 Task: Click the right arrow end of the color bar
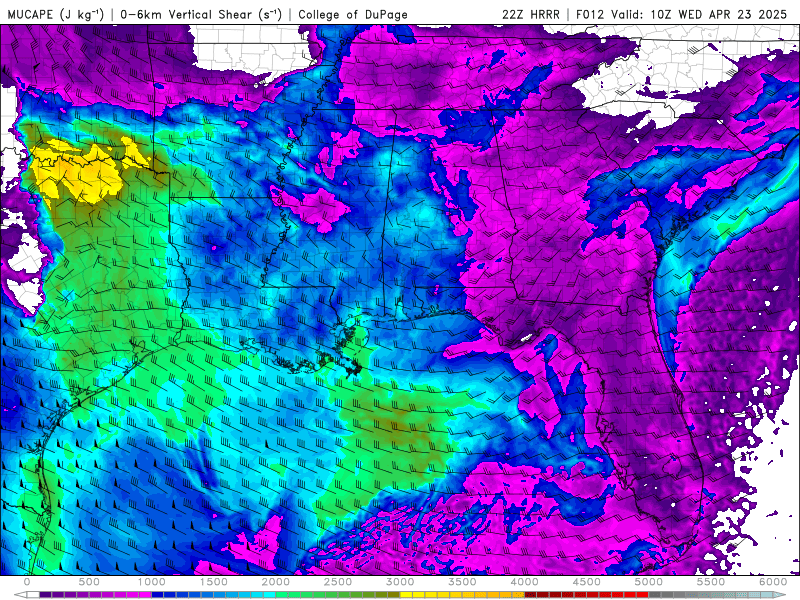pyautogui.click(x=779, y=595)
